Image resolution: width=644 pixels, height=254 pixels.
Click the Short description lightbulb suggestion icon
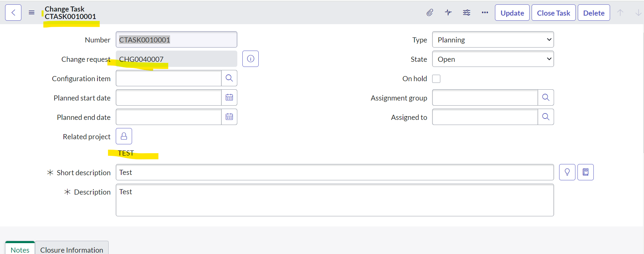tap(567, 172)
